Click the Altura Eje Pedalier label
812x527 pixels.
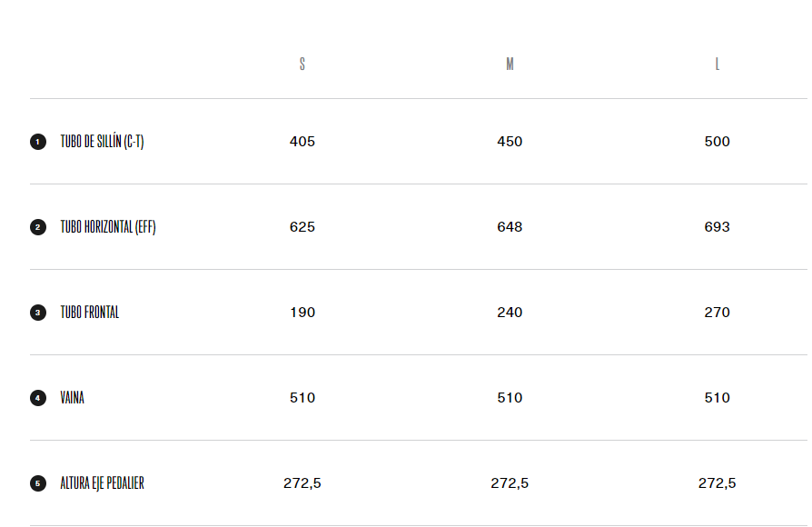pyautogui.click(x=102, y=483)
